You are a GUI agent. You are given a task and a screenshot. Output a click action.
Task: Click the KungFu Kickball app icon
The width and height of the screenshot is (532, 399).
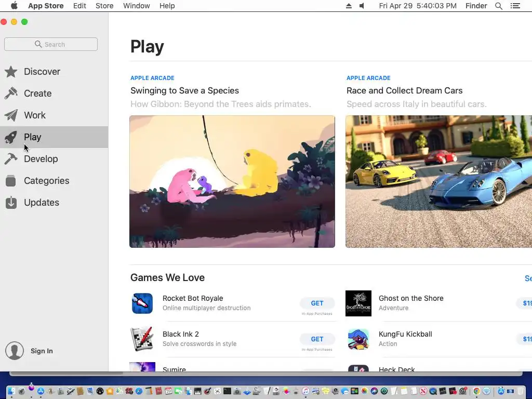click(358, 339)
